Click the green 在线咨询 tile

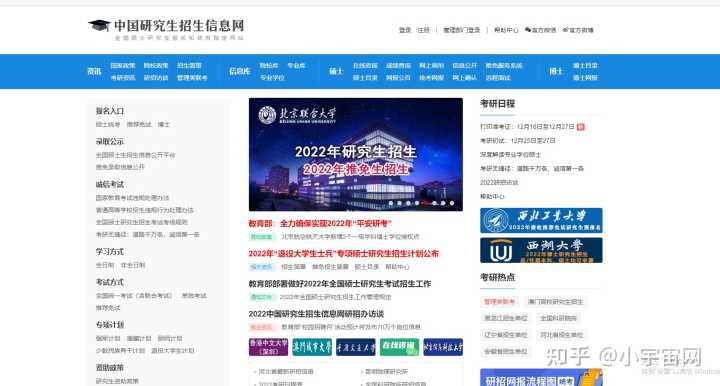click(399, 347)
